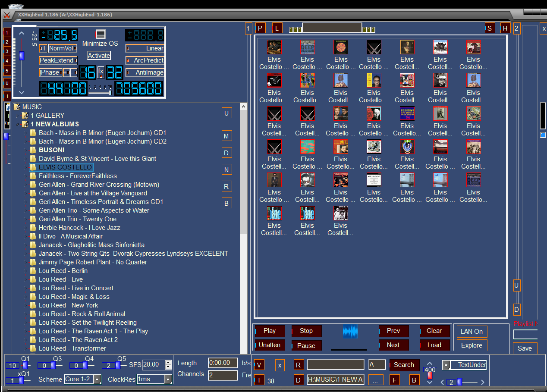The image size is (547, 392).
Task: Click the L button in top bar
Action: [x=277, y=28]
